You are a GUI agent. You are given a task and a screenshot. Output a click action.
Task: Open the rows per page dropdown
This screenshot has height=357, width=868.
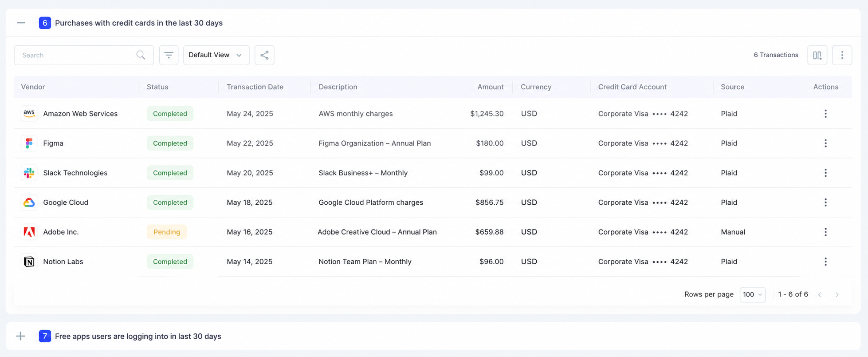[752, 294]
